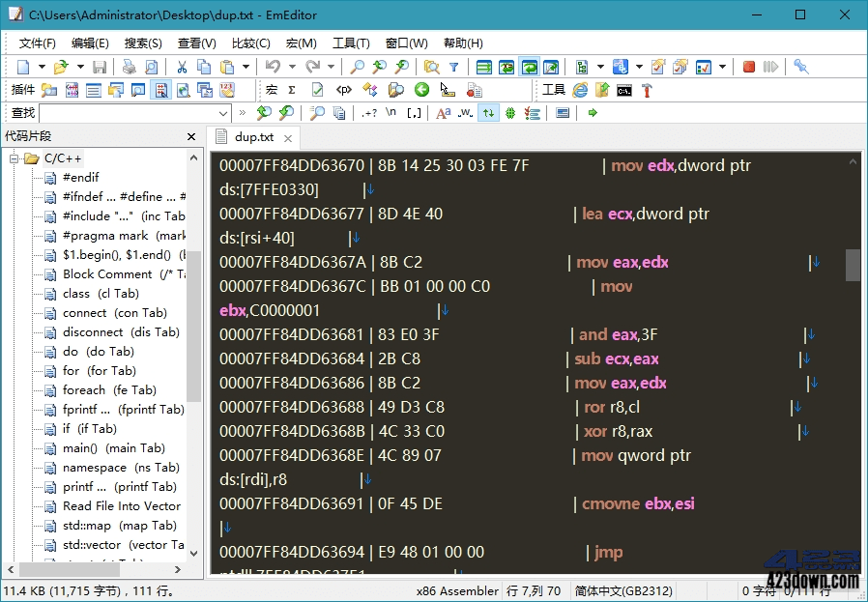Print the document using the printer icon
This screenshot has height=602, width=868.
point(128,66)
